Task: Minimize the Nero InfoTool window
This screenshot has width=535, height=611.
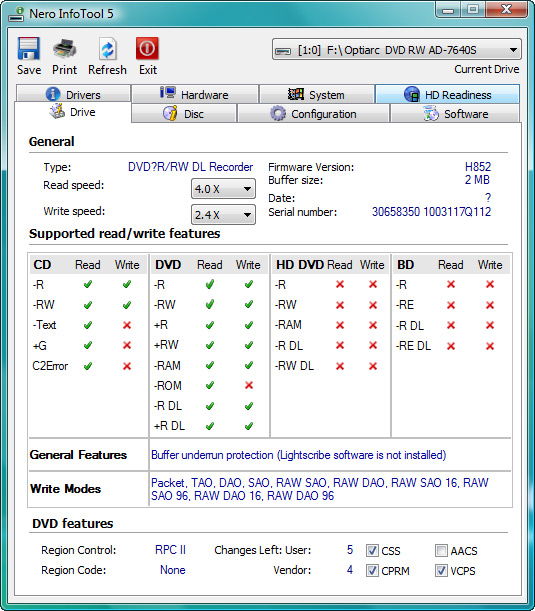Action: pyautogui.click(x=448, y=9)
